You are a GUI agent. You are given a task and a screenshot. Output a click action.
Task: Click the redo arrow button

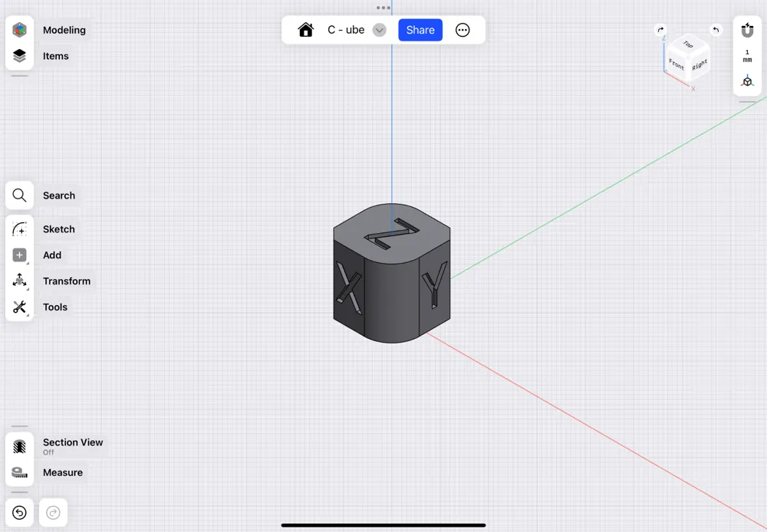tap(53, 512)
